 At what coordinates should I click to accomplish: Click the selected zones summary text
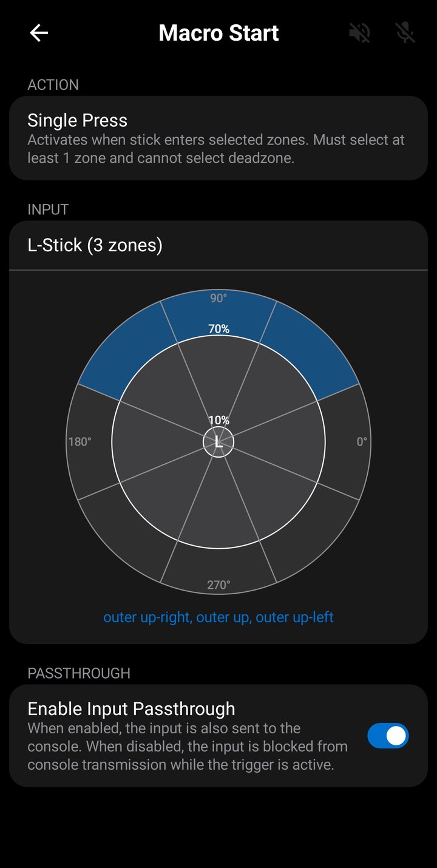click(218, 617)
